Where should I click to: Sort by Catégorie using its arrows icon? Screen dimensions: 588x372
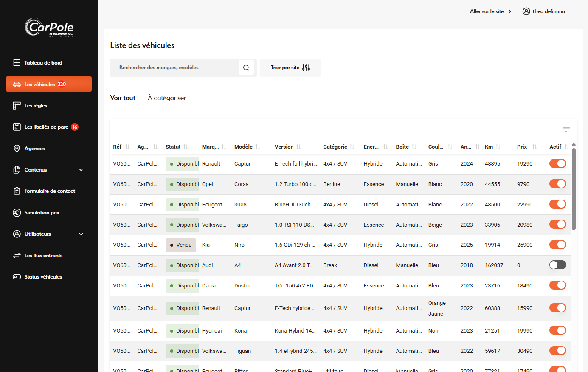[352, 147]
